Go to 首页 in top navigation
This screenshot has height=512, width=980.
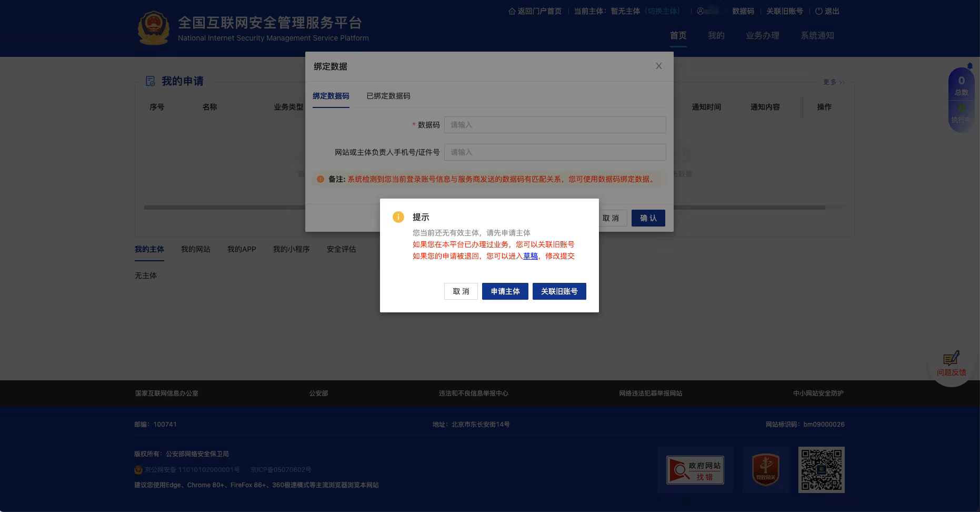[x=678, y=35]
